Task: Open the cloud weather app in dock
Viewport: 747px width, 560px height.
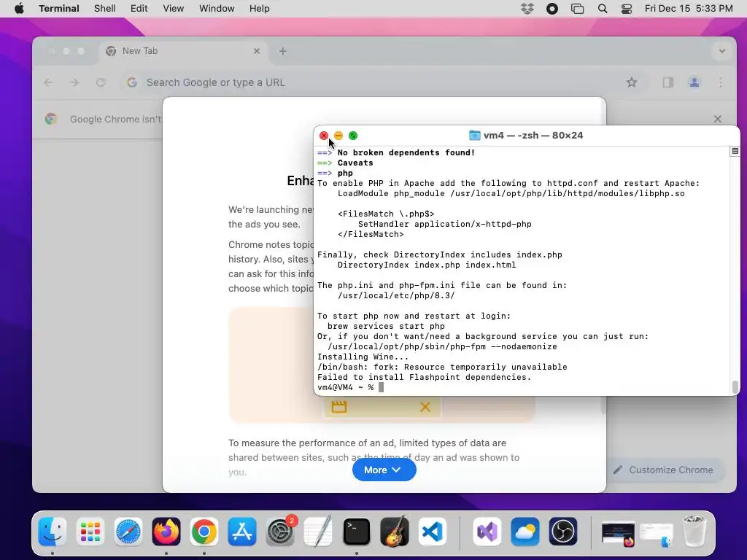Action: [525, 532]
